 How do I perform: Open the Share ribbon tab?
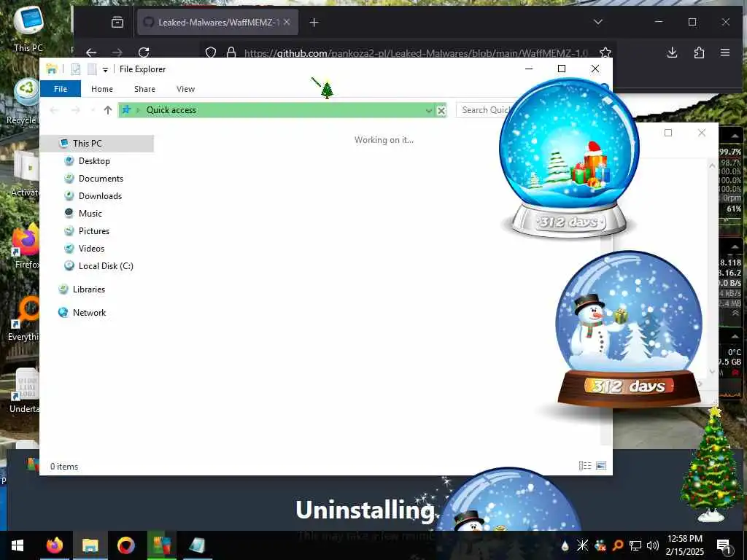[144, 89]
